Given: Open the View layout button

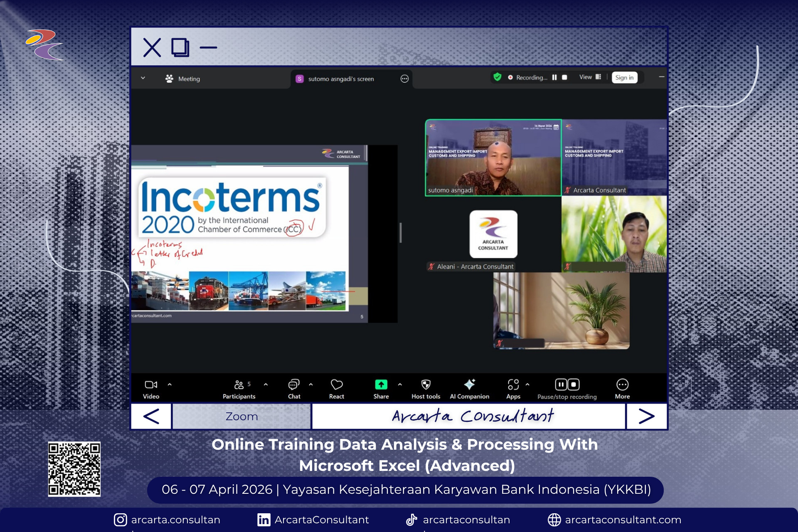Looking at the screenshot, I should [x=590, y=77].
